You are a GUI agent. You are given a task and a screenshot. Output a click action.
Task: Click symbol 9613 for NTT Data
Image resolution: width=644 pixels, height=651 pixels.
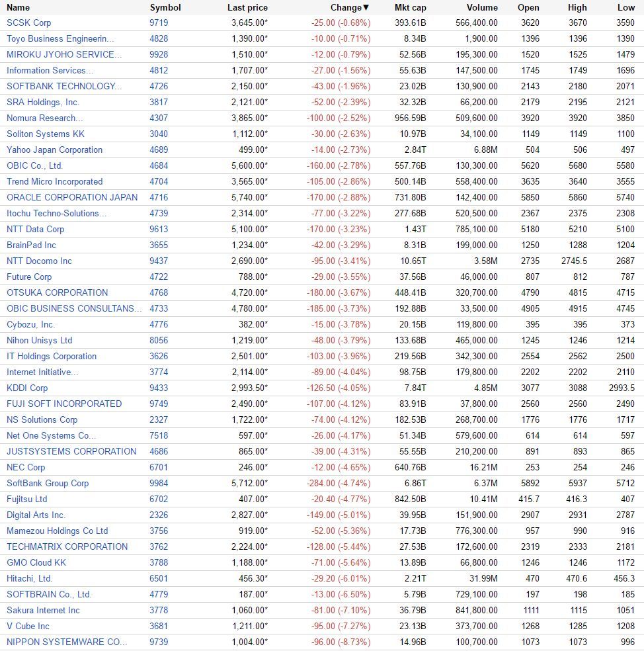point(159,229)
